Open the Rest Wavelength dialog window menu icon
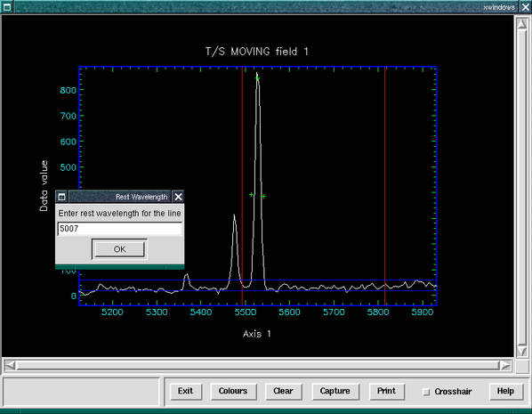532x414 pixels. 61,197
